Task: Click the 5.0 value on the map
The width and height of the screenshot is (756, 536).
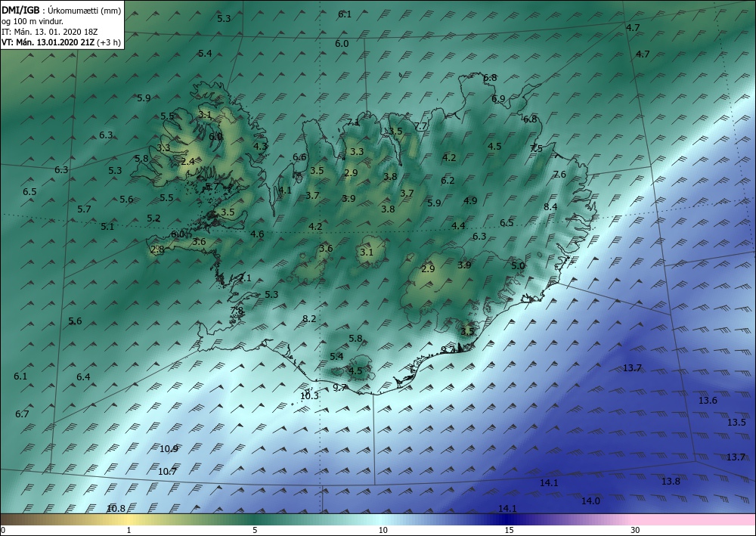Action: tap(518, 265)
